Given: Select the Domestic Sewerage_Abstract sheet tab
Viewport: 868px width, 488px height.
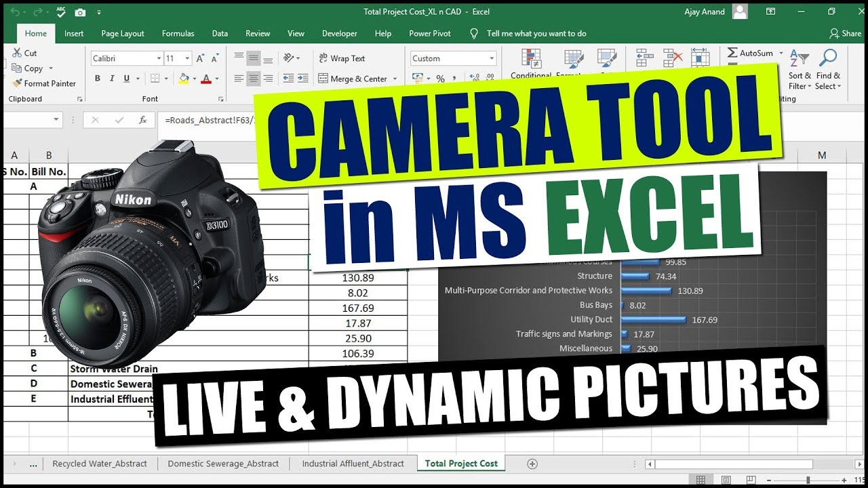Looking at the screenshot, I should click(223, 464).
